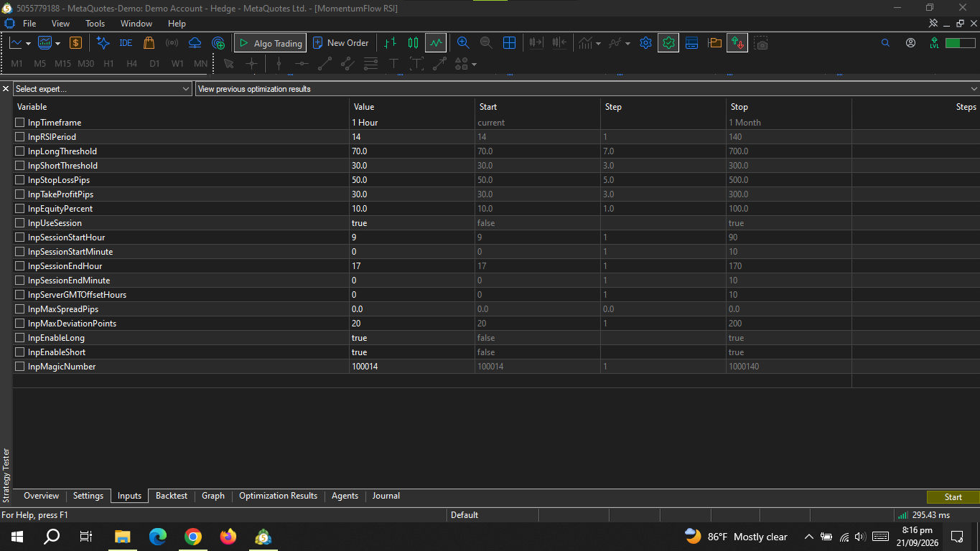Click the New Order button
Screen dimensions: 980x551
[341, 43]
